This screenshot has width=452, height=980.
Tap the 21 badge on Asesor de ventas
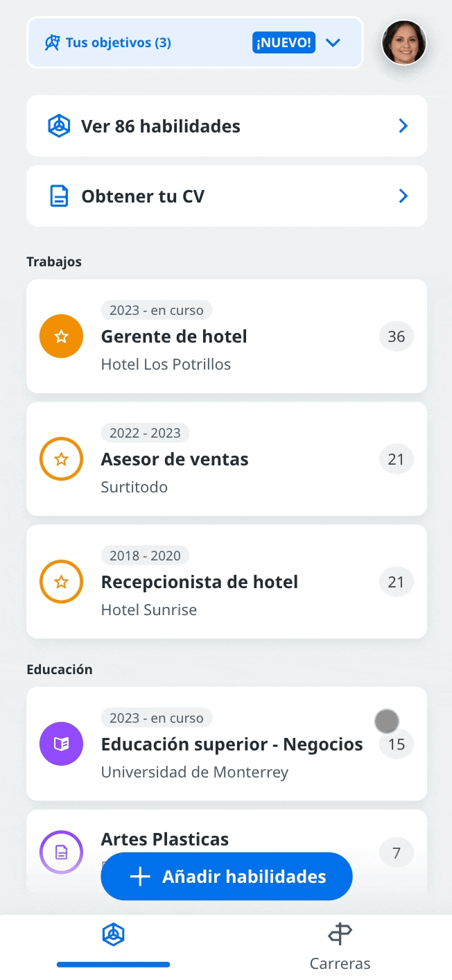tap(397, 459)
